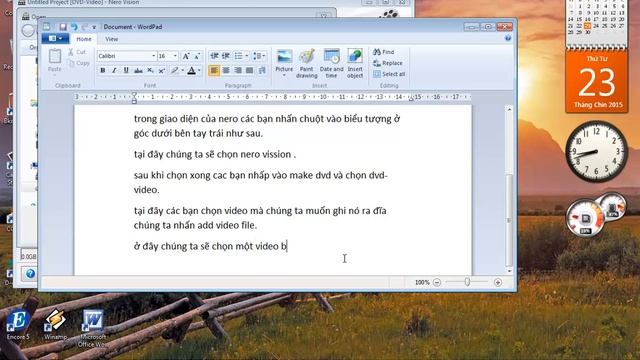Click the Paint drawing button
Viewport: 640px width, 360px height.
point(307,63)
